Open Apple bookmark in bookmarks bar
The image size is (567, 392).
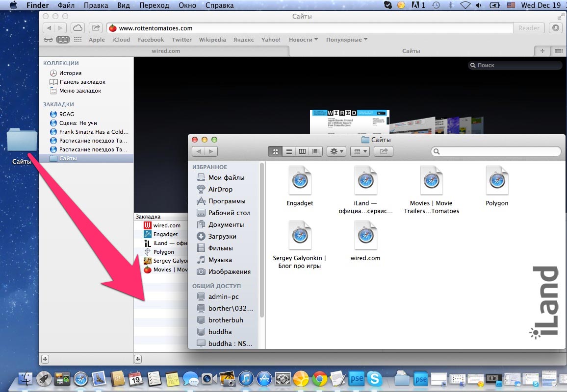(x=97, y=40)
